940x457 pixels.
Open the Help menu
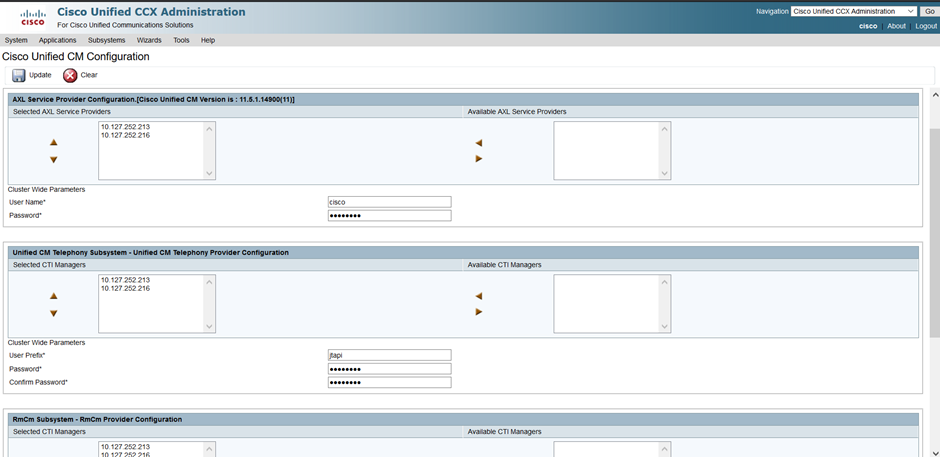(208, 40)
